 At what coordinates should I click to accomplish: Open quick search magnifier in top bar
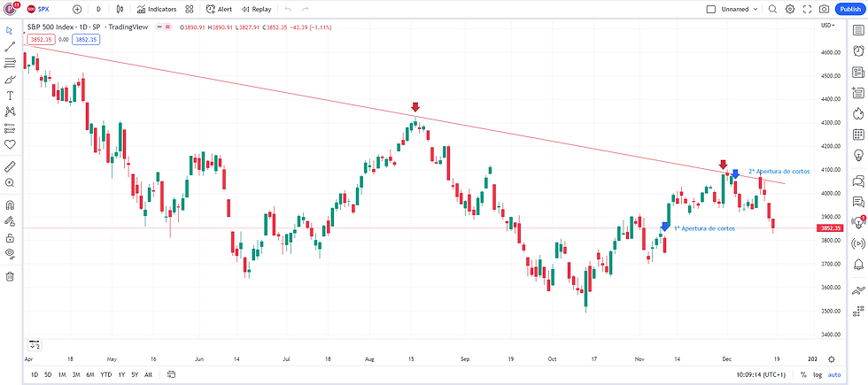pyautogui.click(x=772, y=10)
